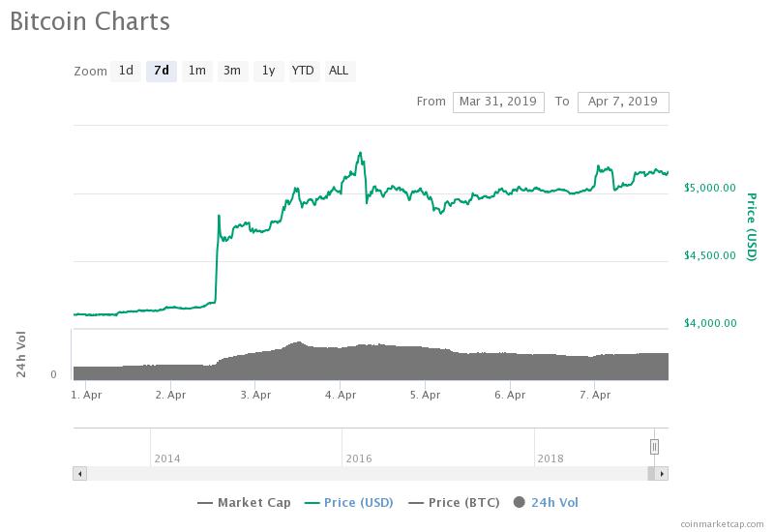Switch zoom to 1m
This screenshot has width=774, height=532.
click(x=196, y=71)
